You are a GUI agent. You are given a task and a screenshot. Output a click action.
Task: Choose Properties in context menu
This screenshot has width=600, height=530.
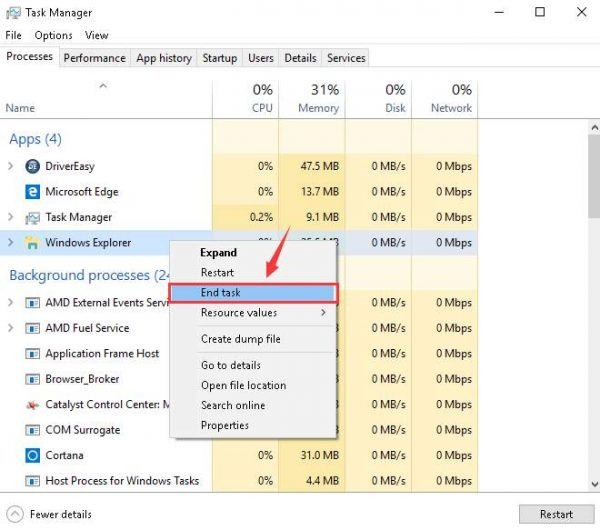point(253,425)
